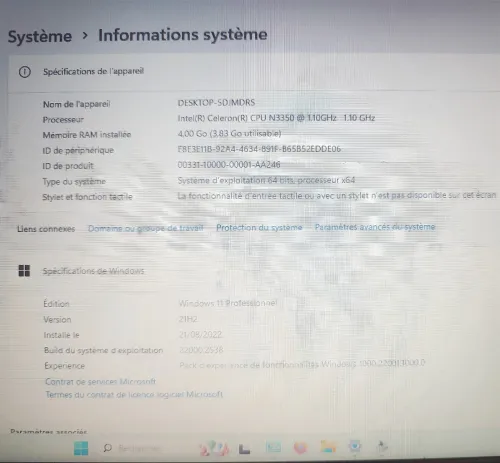Open Termes du contrat de licence logiciel Microsoft
This screenshot has width=500, height=463.
134,395
